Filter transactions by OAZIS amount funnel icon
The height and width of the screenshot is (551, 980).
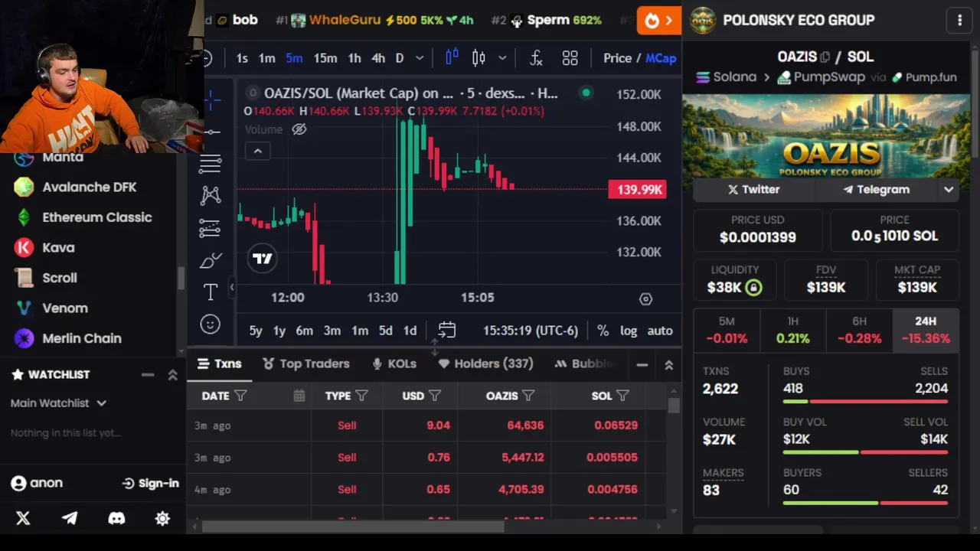[528, 396]
